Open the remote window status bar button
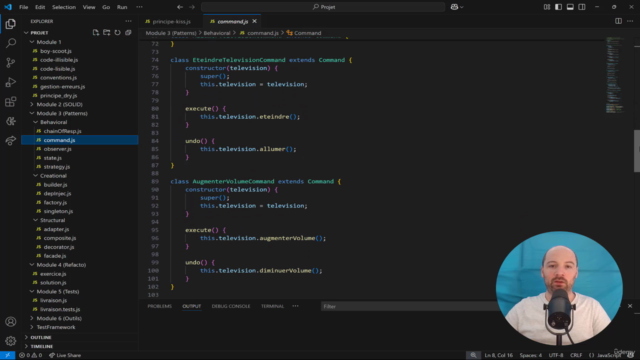Screen dimensions: 640x360 click(x=7, y=356)
